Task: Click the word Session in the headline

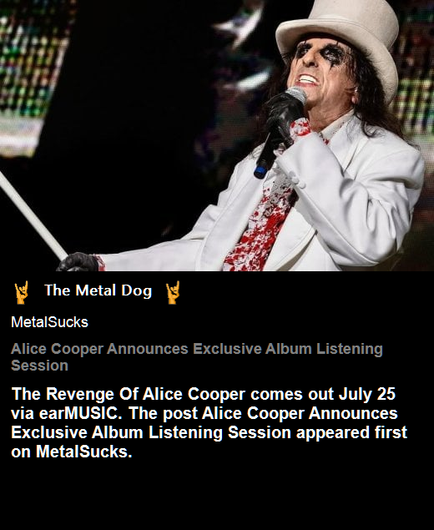Action: coord(40,366)
